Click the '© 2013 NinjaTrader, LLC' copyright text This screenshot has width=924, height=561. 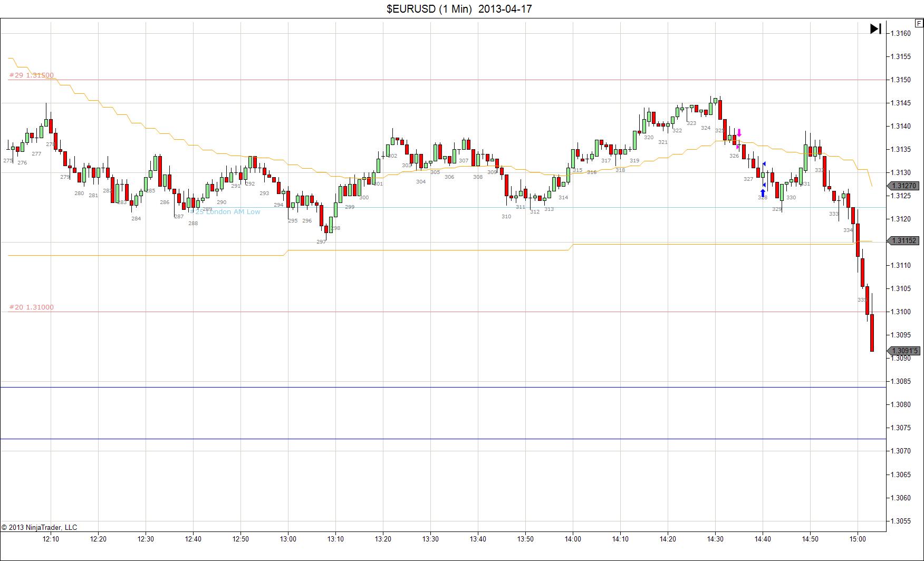(40, 527)
